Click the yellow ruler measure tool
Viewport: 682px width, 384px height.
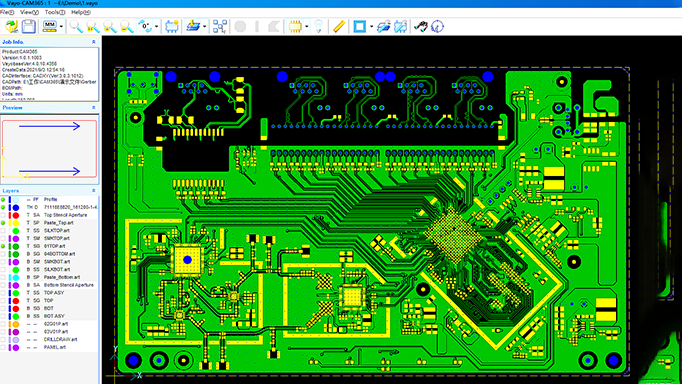coord(339,27)
